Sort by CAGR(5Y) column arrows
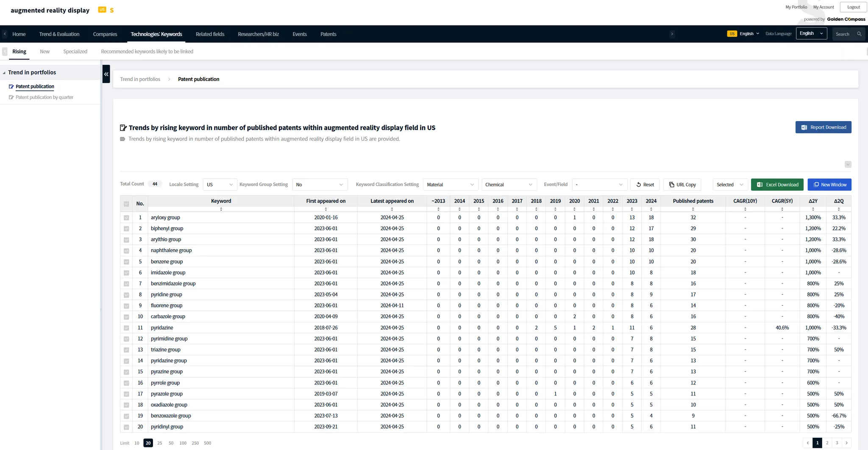This screenshot has height=450, width=868. coord(782,209)
